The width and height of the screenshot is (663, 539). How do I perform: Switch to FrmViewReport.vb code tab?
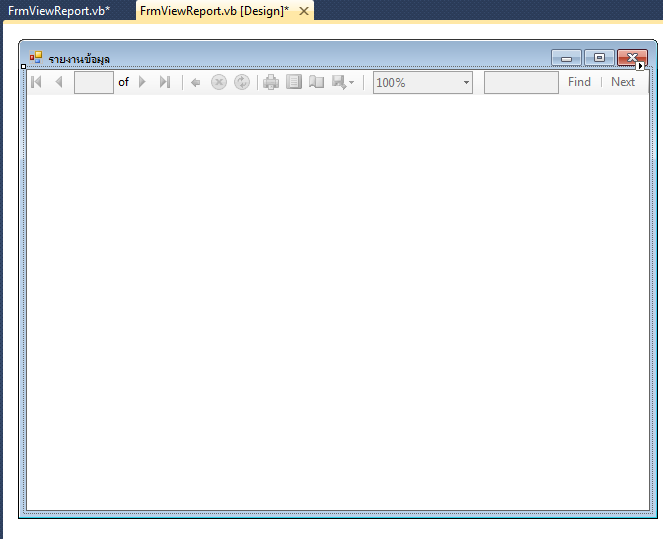pos(59,11)
